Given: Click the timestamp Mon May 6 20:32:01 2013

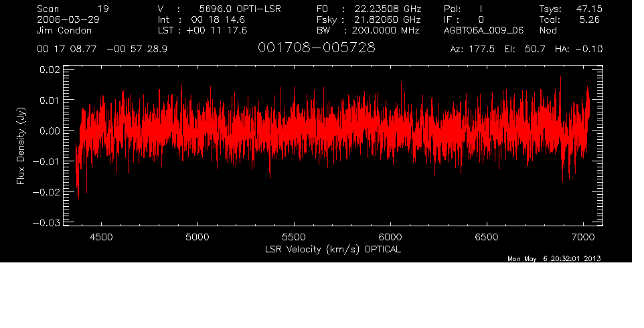Looking at the screenshot, I should (554, 259).
